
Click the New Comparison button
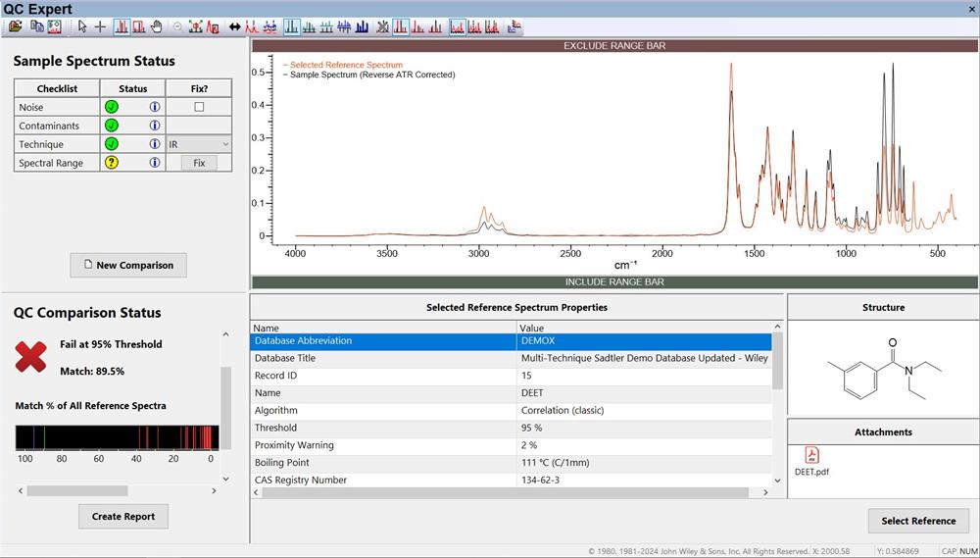coord(128,265)
